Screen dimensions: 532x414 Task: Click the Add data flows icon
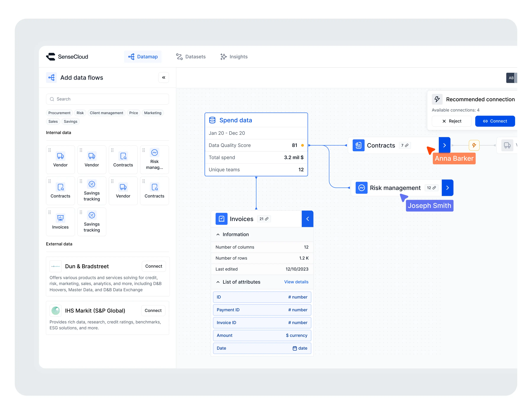51,77
